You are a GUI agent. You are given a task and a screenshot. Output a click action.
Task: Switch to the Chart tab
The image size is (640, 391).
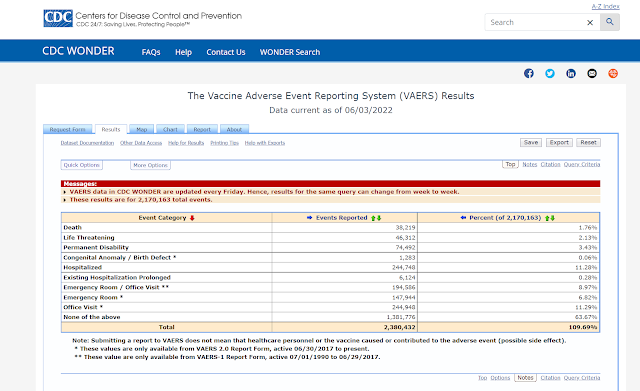tap(170, 129)
